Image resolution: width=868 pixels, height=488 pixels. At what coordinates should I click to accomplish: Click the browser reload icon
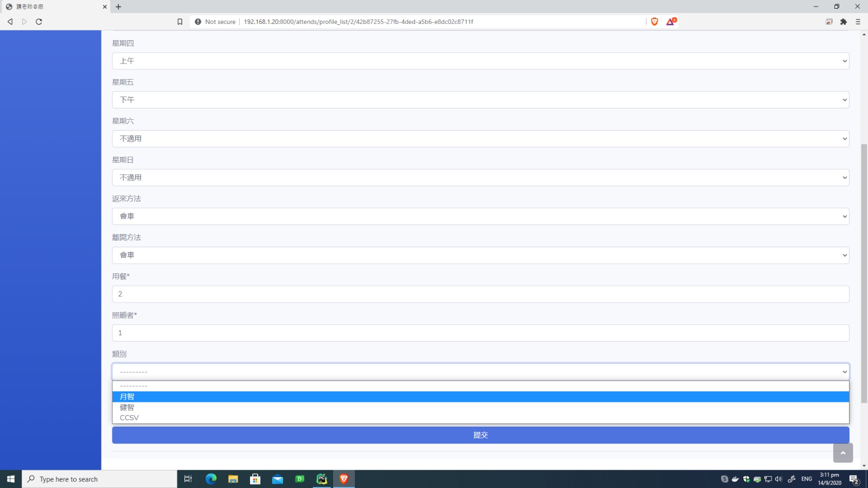point(39,22)
